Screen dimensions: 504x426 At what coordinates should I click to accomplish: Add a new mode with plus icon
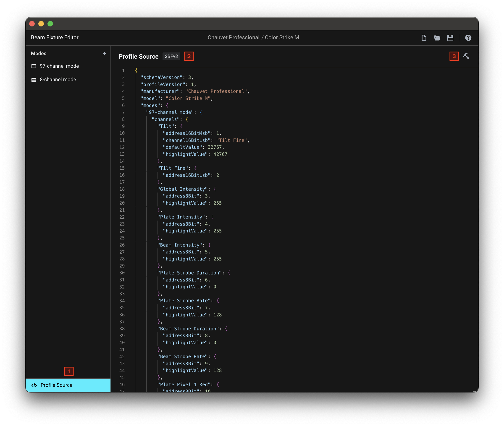(x=104, y=54)
